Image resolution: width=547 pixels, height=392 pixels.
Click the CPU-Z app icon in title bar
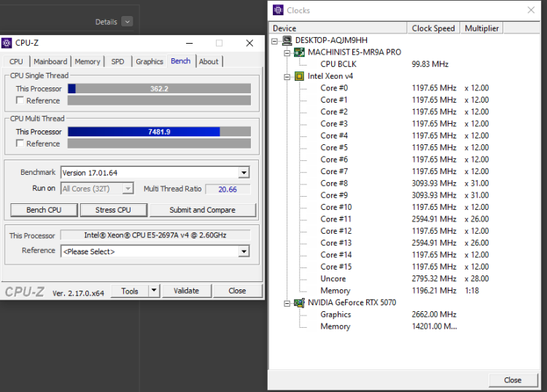(x=7, y=43)
